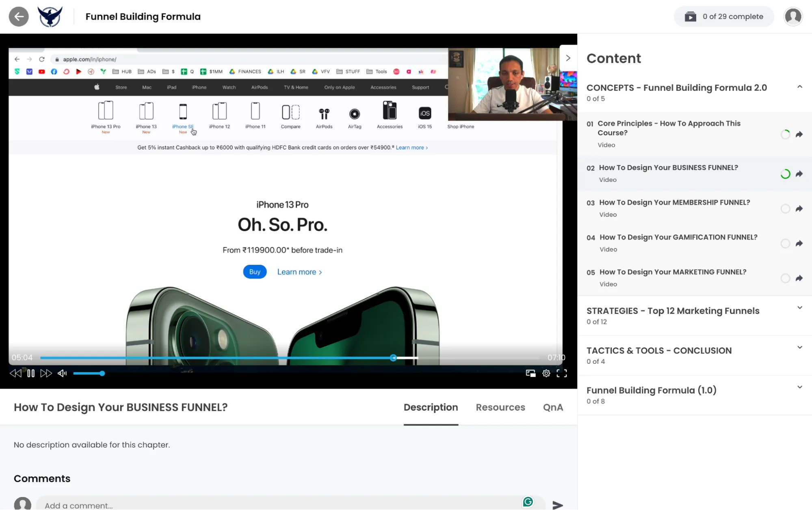Expand the TACTICS & TOOLS - CONCLUSION section

[x=799, y=347]
